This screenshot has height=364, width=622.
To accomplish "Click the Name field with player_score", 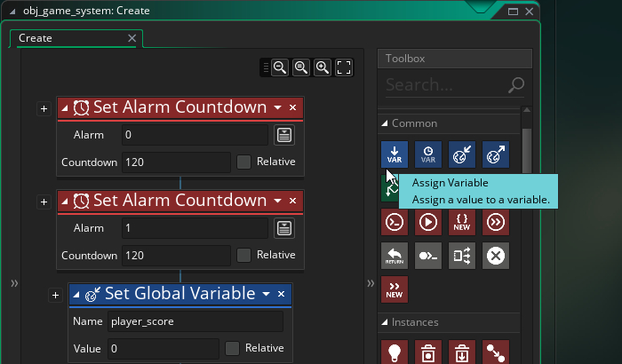I will 195,321.
